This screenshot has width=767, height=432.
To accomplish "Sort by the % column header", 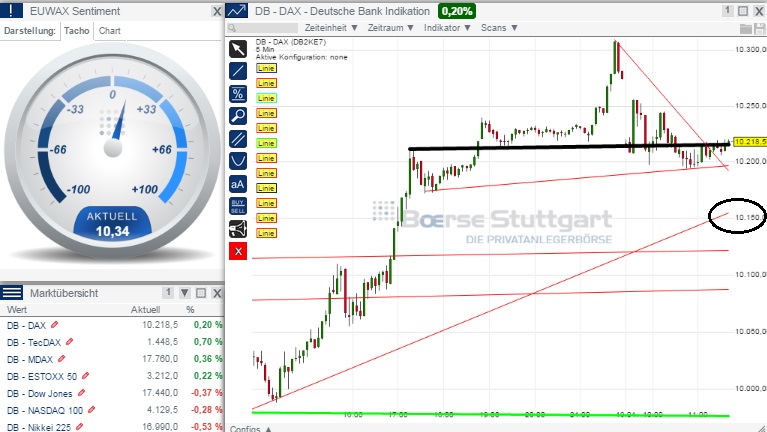I will point(190,309).
